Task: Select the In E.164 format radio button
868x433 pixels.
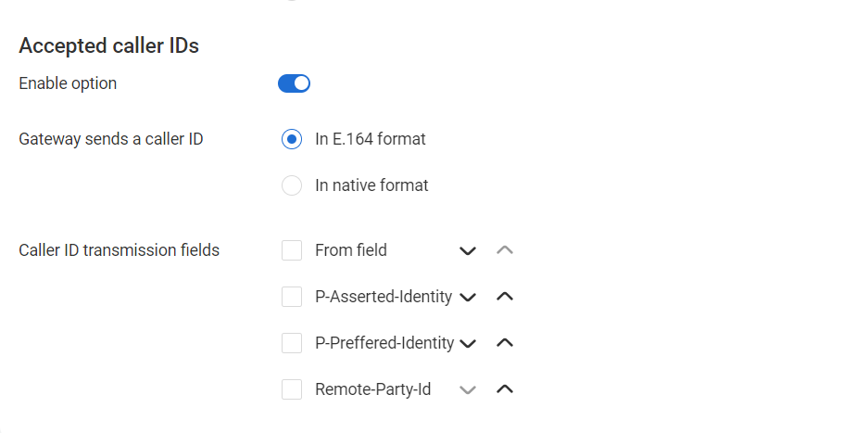Action: click(292, 139)
